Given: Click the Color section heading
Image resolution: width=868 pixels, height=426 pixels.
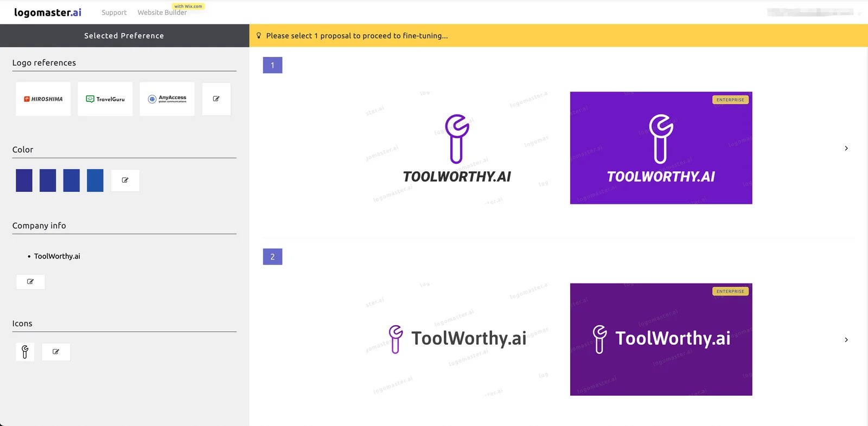Looking at the screenshot, I should 23,150.
